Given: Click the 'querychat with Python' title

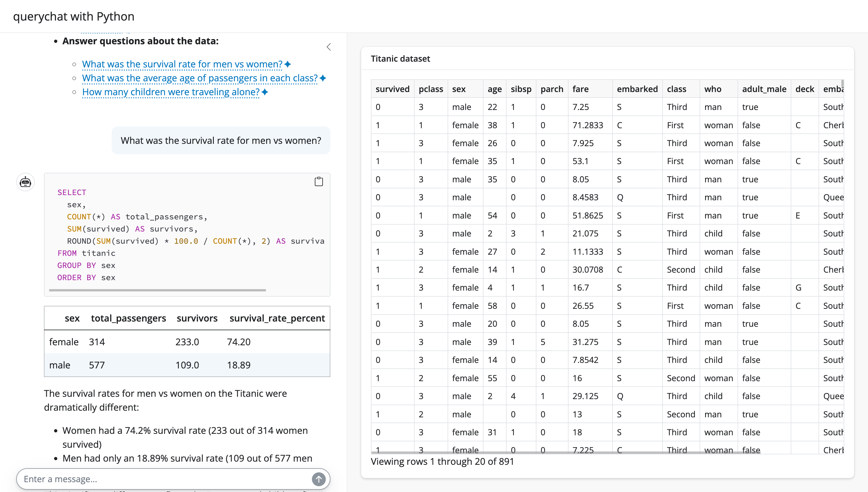Looking at the screenshot, I should coord(73,16).
